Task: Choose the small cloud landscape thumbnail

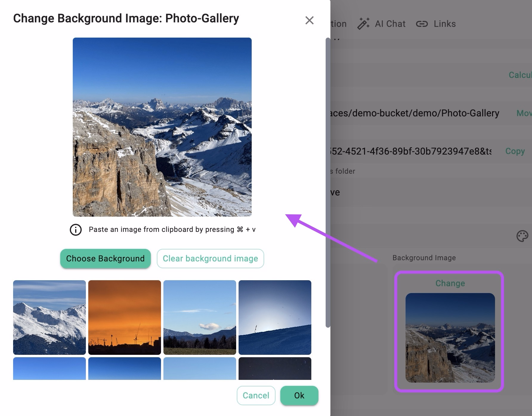Action: pyautogui.click(x=200, y=317)
